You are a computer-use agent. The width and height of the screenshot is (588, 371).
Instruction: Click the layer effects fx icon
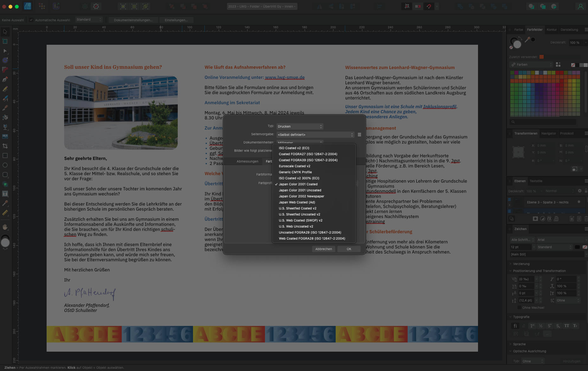click(549, 219)
